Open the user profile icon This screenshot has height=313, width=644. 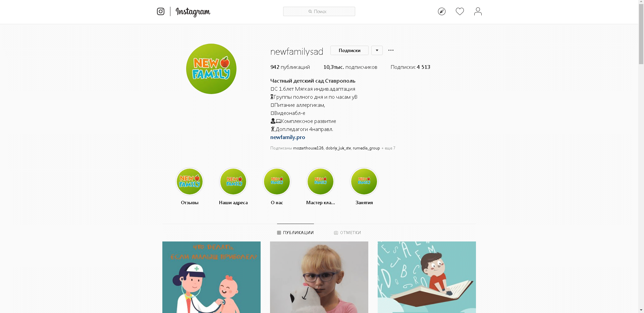tap(478, 11)
